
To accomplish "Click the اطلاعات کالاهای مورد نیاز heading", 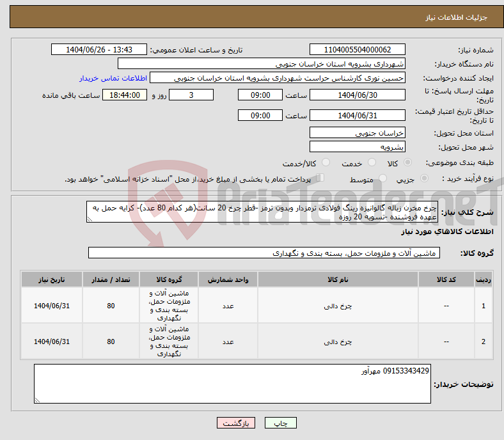I will [x=447, y=232].
